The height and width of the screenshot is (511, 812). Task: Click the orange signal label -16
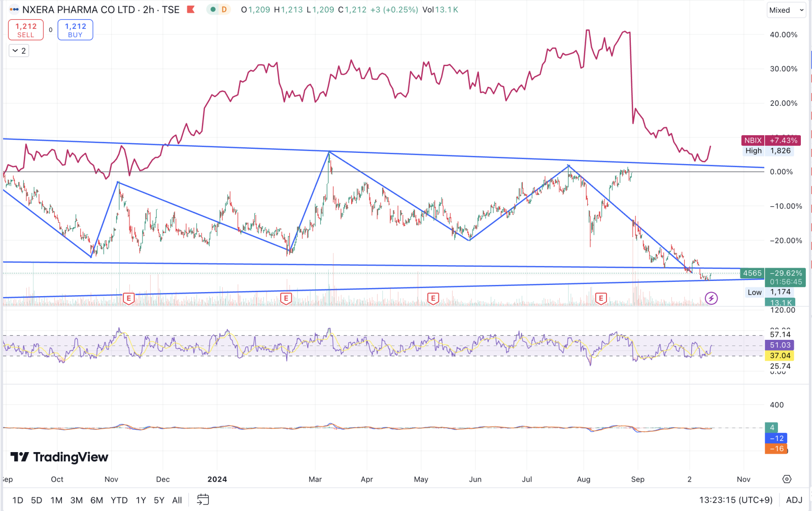[776, 449]
